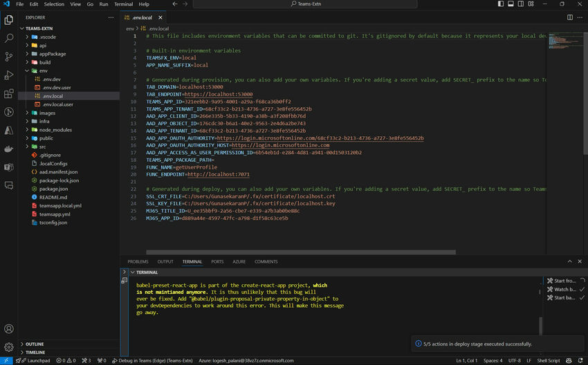588x365 pixels.
Task: Open the Source Control view
Action: point(9,57)
